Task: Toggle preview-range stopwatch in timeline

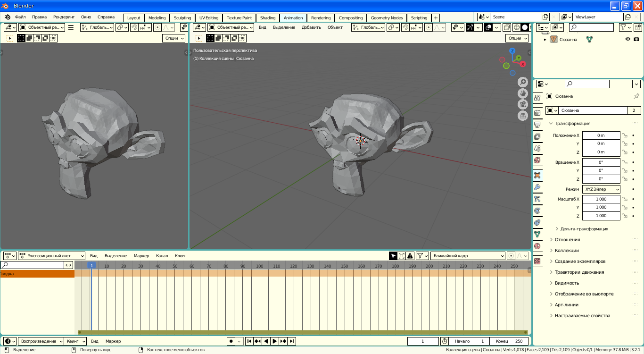Action: pyautogui.click(x=445, y=341)
